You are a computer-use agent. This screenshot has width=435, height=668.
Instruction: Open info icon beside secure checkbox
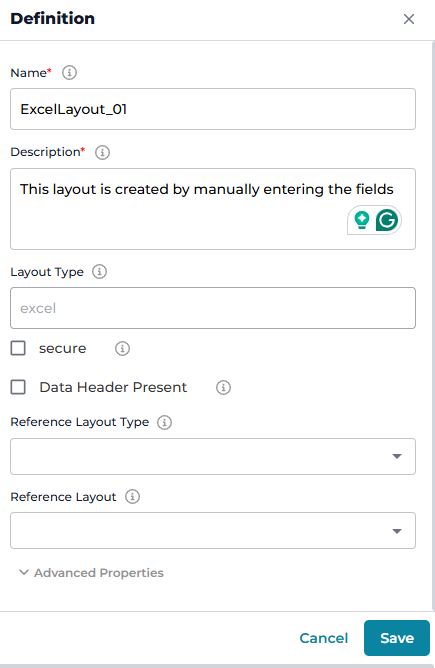coord(122,348)
